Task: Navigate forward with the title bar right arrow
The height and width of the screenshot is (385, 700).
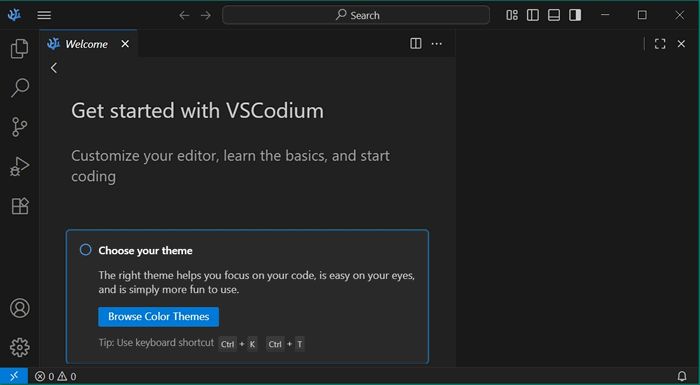Action: coord(206,15)
